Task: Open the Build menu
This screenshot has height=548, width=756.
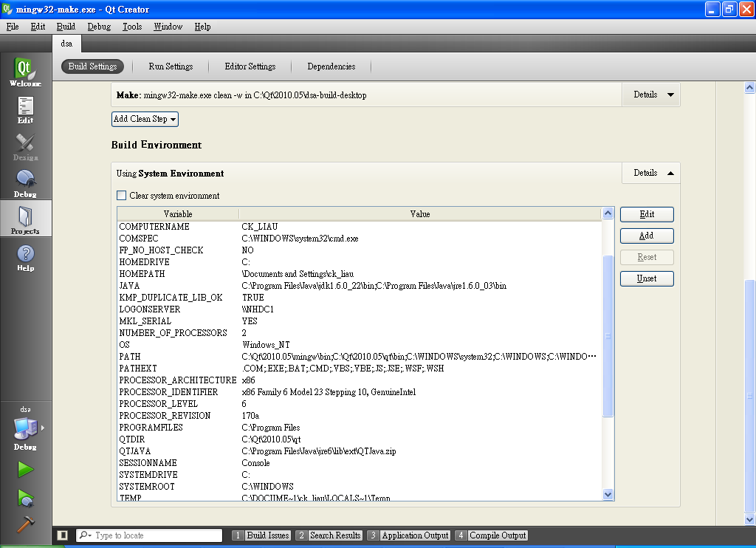Action: pos(66,27)
